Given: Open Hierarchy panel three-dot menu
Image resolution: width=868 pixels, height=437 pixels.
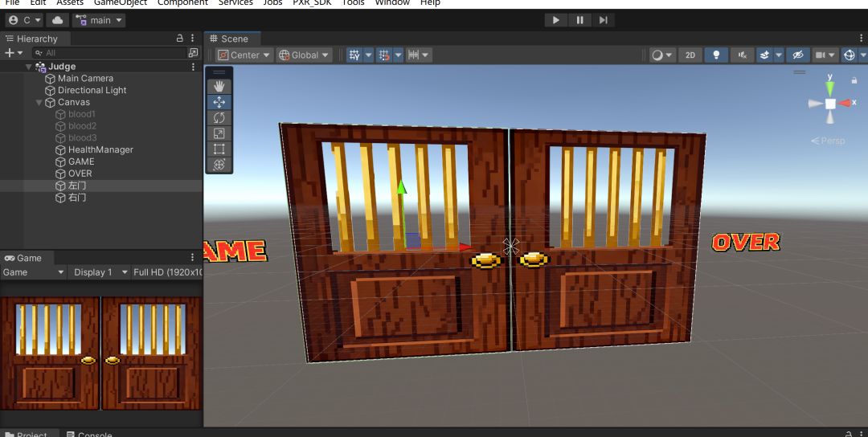Looking at the screenshot, I should tap(193, 39).
